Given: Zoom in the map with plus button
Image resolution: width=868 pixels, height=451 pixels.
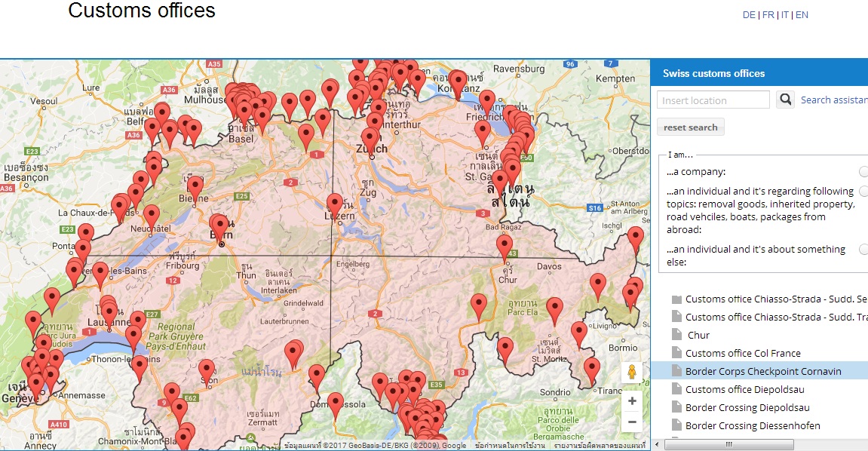Looking at the screenshot, I should coord(632,400).
